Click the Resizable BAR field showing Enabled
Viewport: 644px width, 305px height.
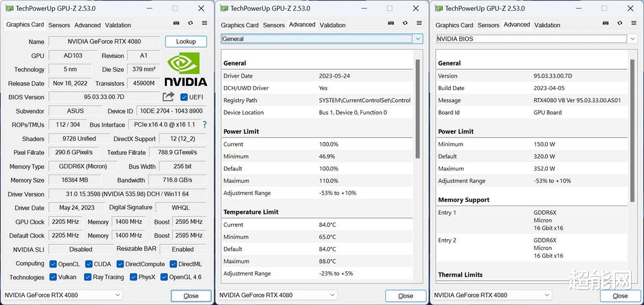pos(182,249)
